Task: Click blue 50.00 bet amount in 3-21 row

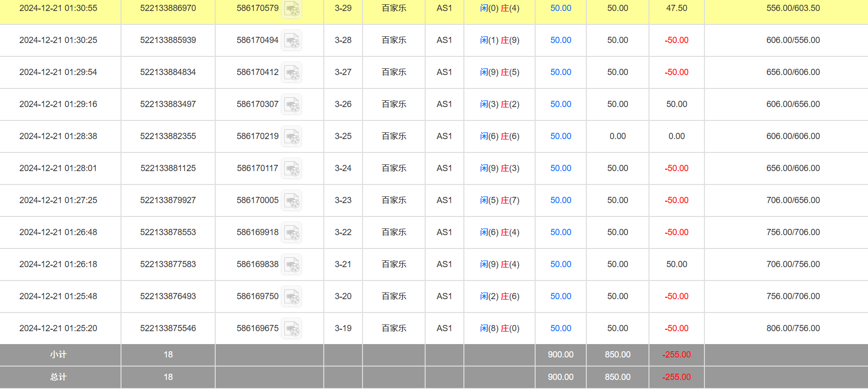Action: pyautogui.click(x=560, y=264)
